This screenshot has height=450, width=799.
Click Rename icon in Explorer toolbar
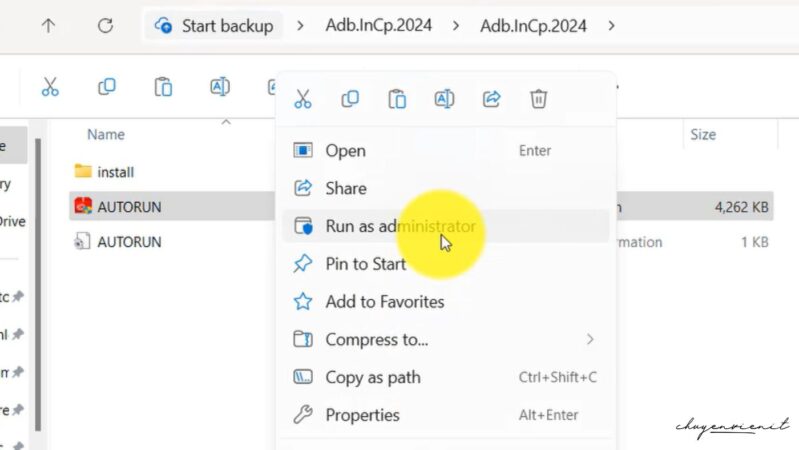(x=220, y=87)
